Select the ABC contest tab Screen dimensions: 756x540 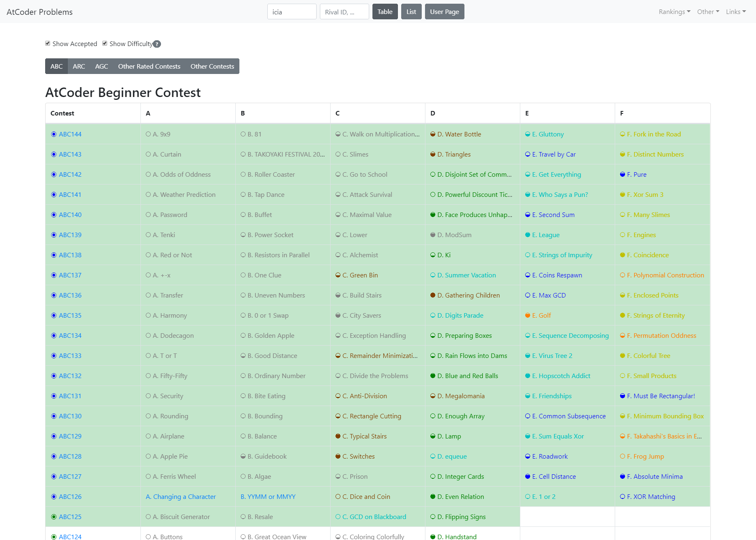57,66
